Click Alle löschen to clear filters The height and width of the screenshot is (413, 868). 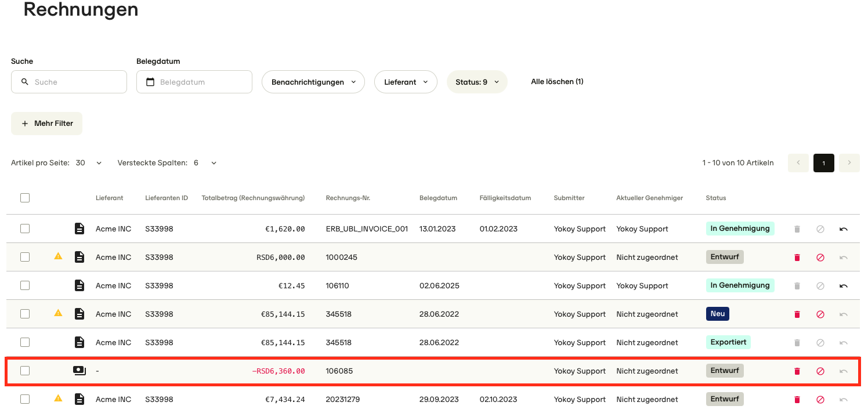[557, 82]
